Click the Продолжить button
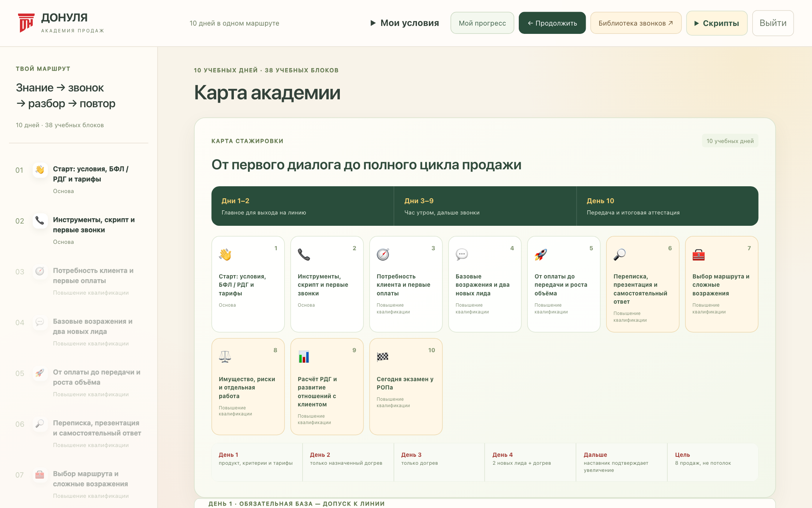 pyautogui.click(x=552, y=23)
